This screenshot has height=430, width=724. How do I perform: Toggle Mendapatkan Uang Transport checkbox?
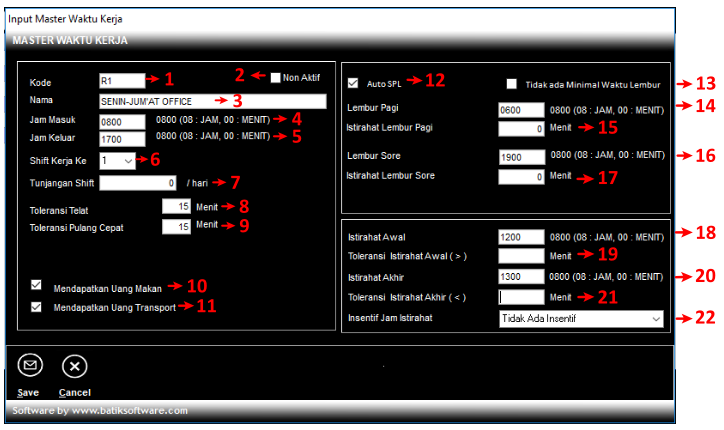(x=37, y=307)
